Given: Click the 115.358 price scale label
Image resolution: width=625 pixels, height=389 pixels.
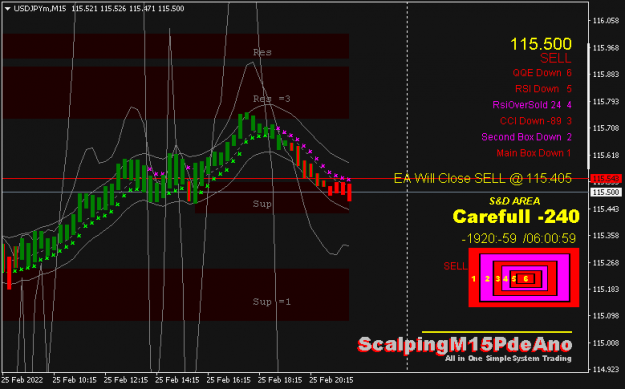Looking at the screenshot, I should 606,236.
